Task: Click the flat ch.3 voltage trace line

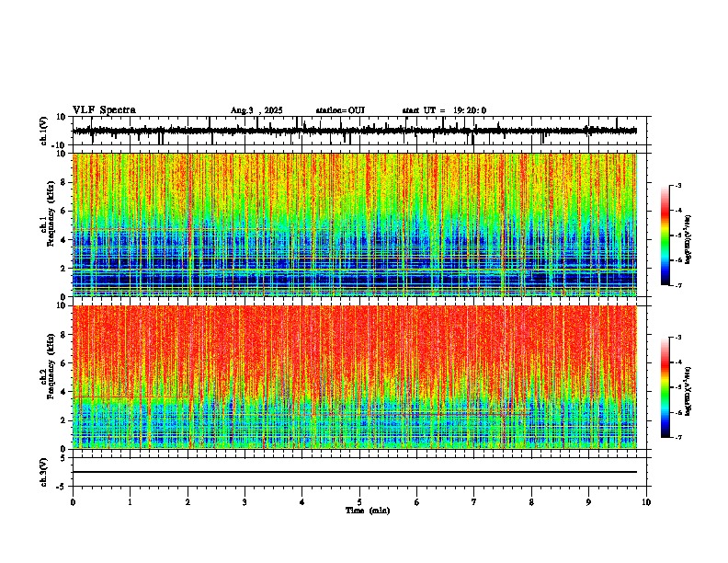Action: tap(355, 472)
